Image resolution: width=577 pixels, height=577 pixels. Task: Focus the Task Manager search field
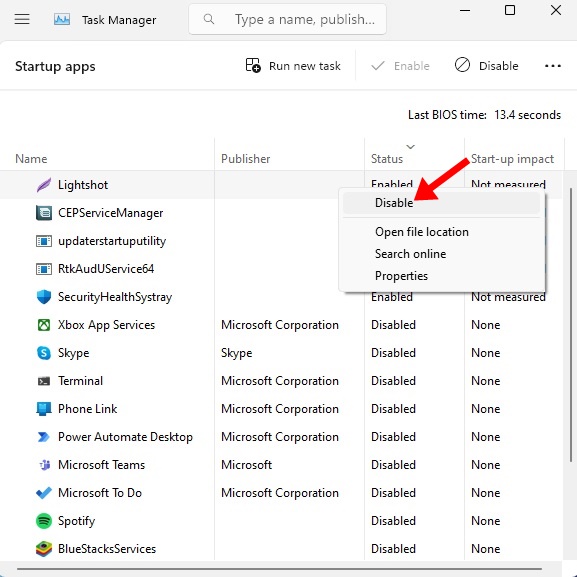pyautogui.click(x=287, y=19)
